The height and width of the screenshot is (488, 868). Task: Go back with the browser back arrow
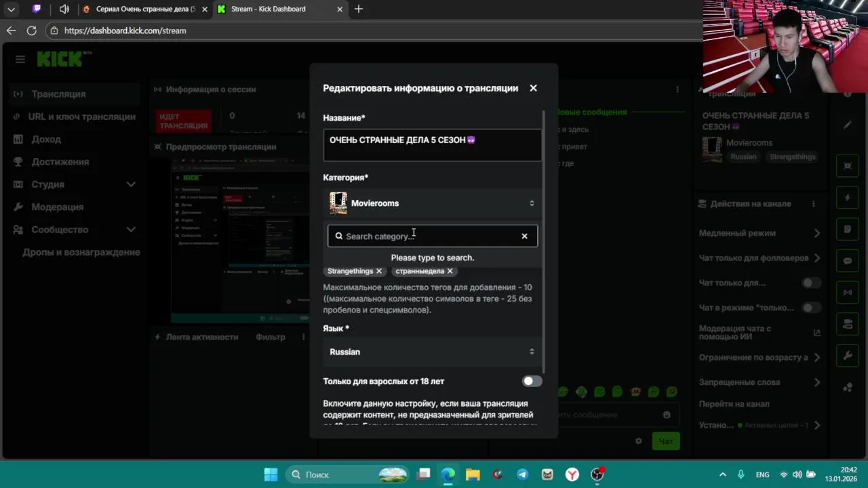[x=11, y=30]
